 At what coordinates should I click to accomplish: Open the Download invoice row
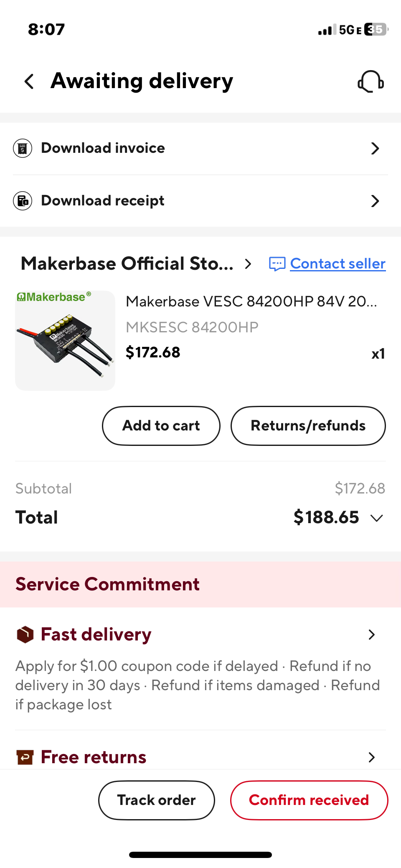tap(200, 148)
